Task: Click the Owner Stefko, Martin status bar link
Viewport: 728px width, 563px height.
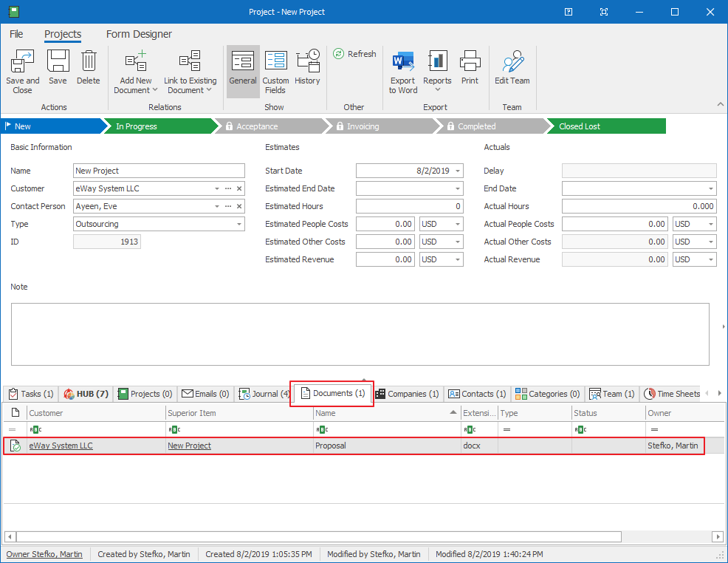Action: point(44,553)
